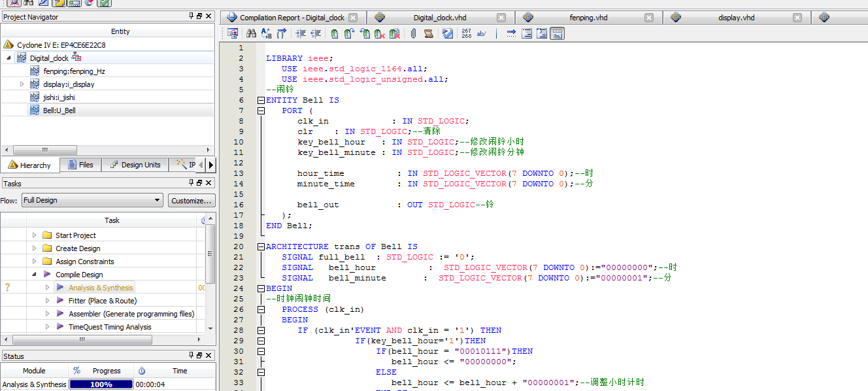This screenshot has width=868, height=391.
Task: Decrease indent of selected code
Action: 316,33
